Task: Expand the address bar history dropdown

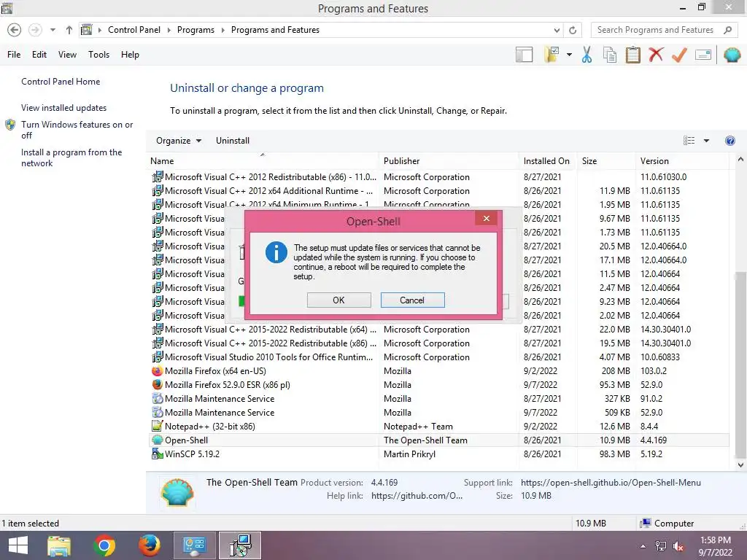Action: click(x=557, y=30)
